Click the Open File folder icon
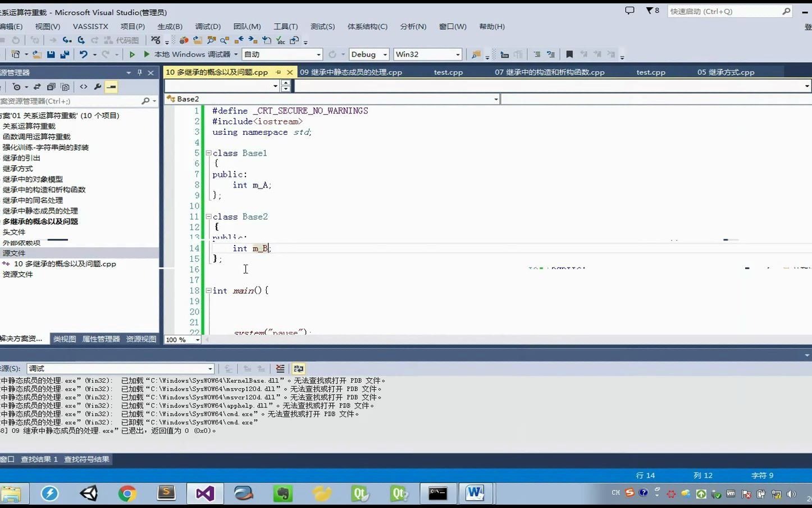Image resolution: width=812 pixels, height=508 pixels. click(37, 55)
